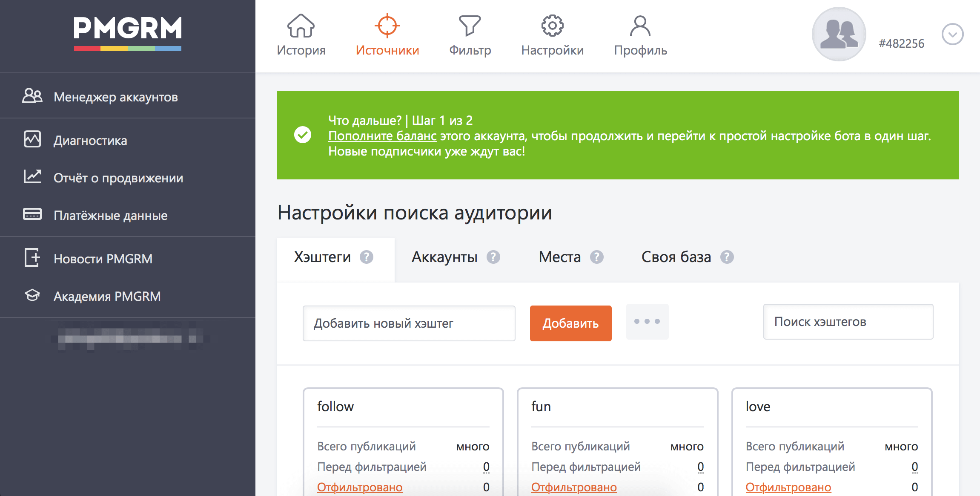Click Отфильтровано link in follow card
This screenshot has width=980, height=496.
coord(360,487)
